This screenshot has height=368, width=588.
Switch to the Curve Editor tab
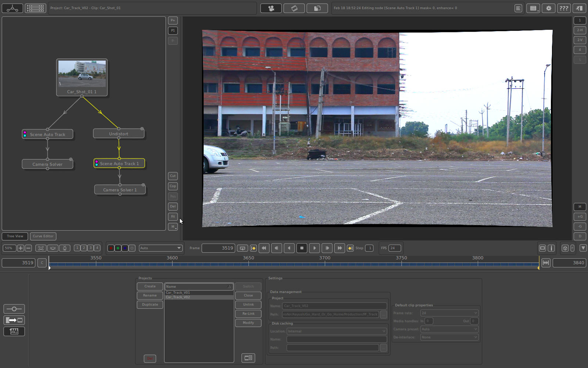tap(43, 236)
